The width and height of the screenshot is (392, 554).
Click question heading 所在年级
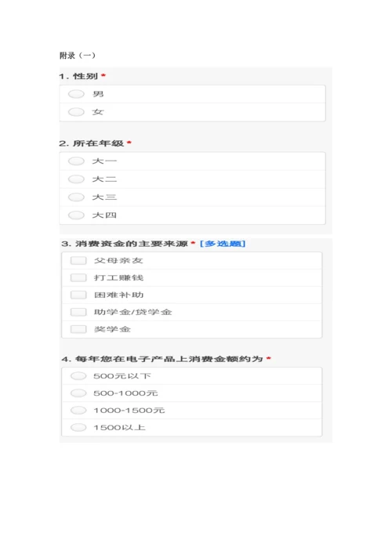coord(98,143)
